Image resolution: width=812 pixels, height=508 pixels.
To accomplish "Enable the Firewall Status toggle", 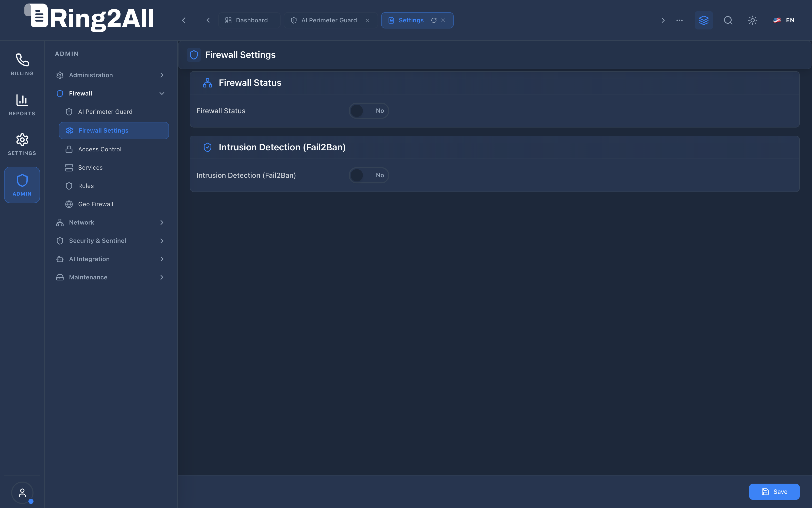I will pyautogui.click(x=368, y=110).
